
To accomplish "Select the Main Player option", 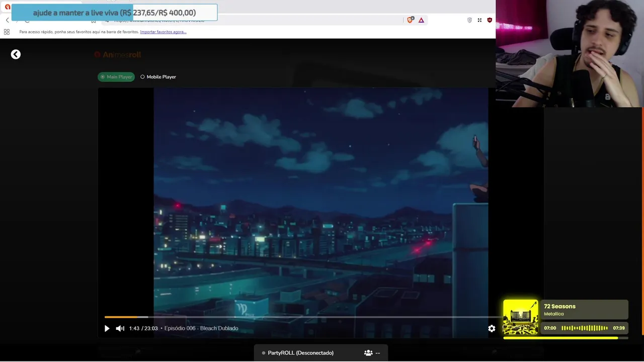I will [116, 77].
